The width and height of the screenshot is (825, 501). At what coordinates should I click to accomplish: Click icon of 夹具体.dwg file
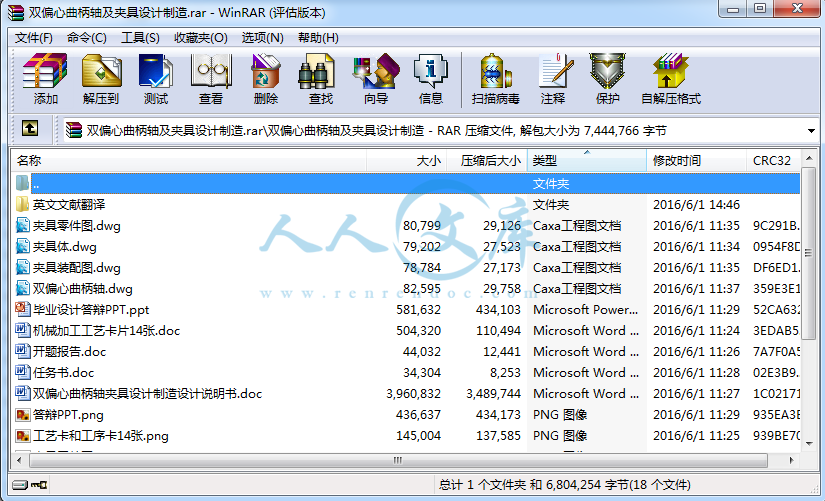click(x=23, y=246)
